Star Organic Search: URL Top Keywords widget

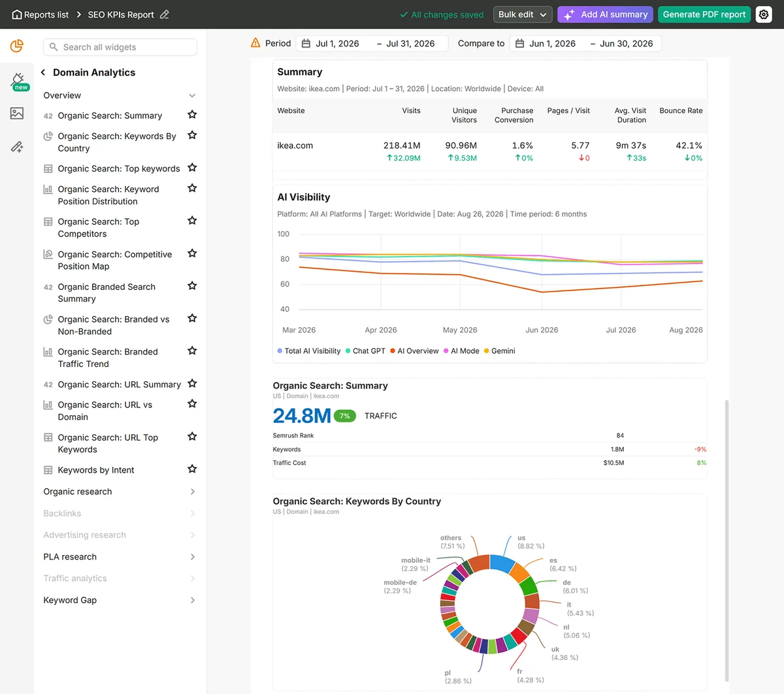pyautogui.click(x=192, y=437)
